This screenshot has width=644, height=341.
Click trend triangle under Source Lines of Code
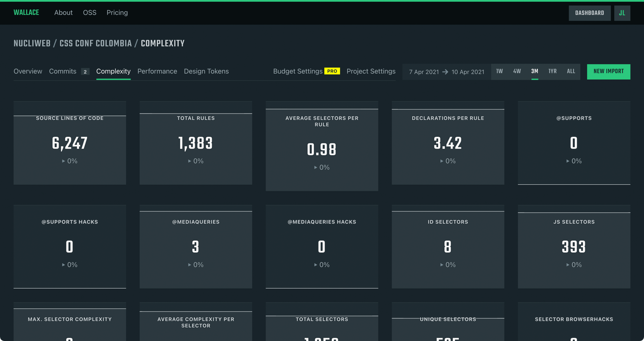pos(63,161)
